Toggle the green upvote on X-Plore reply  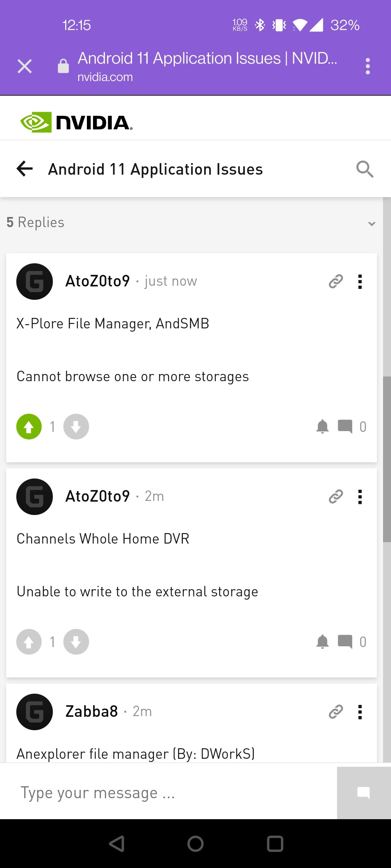[x=29, y=427]
